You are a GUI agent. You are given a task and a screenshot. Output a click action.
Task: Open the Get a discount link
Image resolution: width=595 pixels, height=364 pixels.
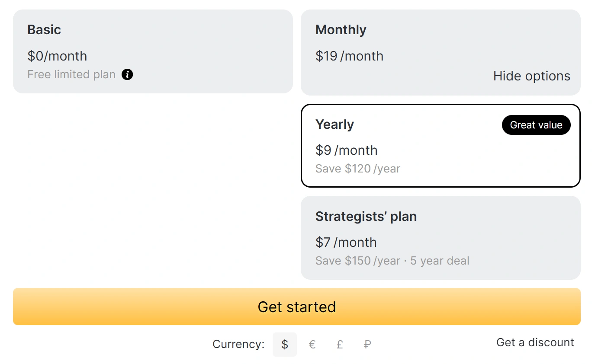[535, 342]
